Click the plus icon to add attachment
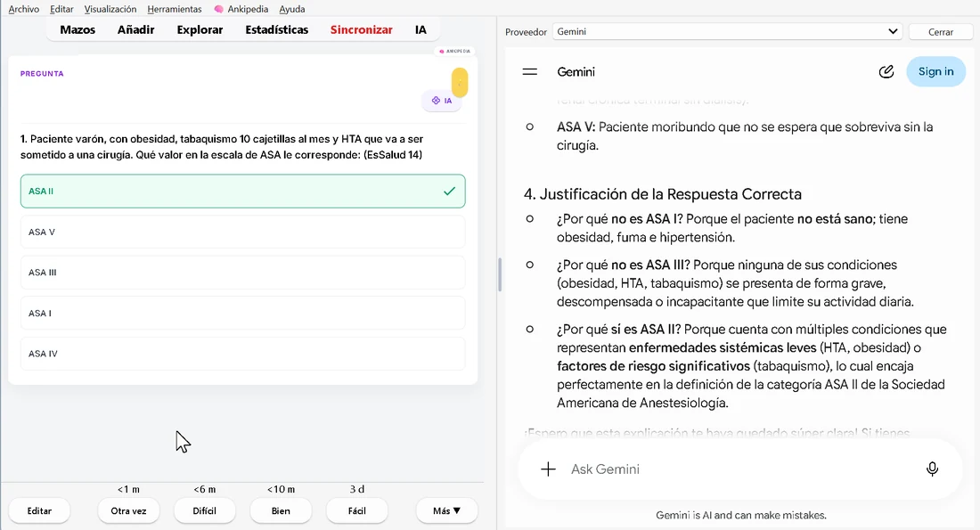The width and height of the screenshot is (980, 530). pos(548,469)
